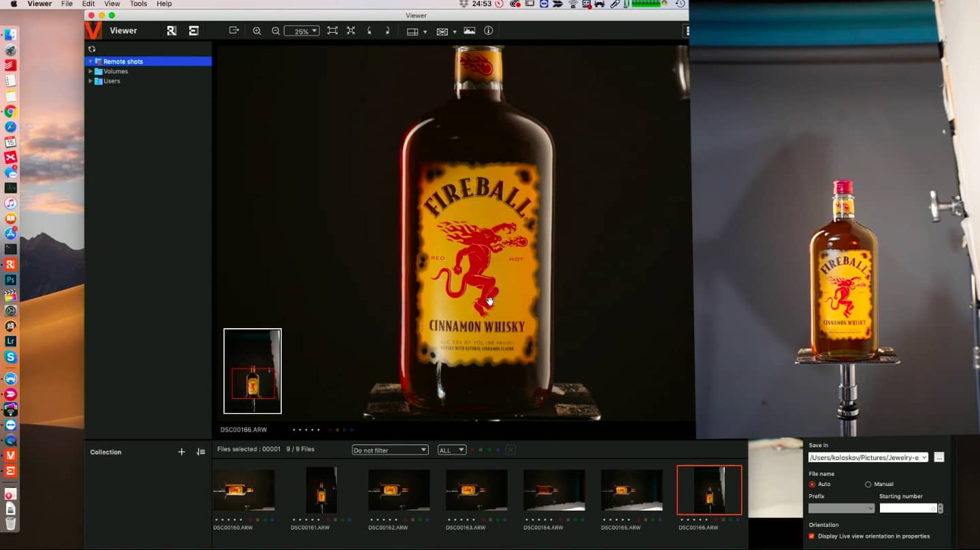Click the view layout icon in toolbar
Screen dimensions: 980x550
click(x=412, y=31)
